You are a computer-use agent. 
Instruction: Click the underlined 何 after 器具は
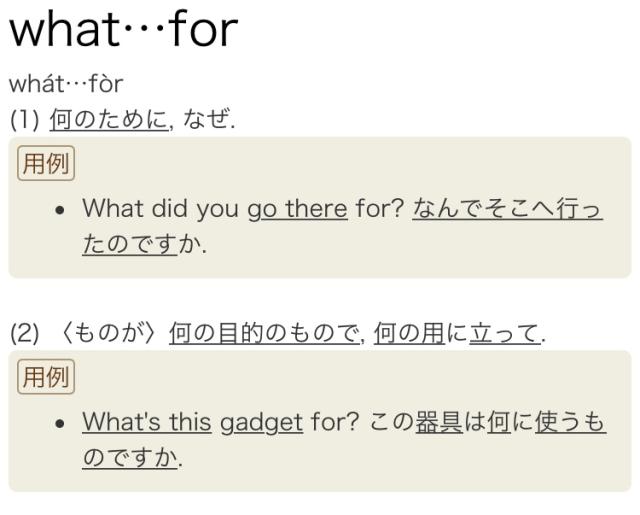(x=499, y=422)
